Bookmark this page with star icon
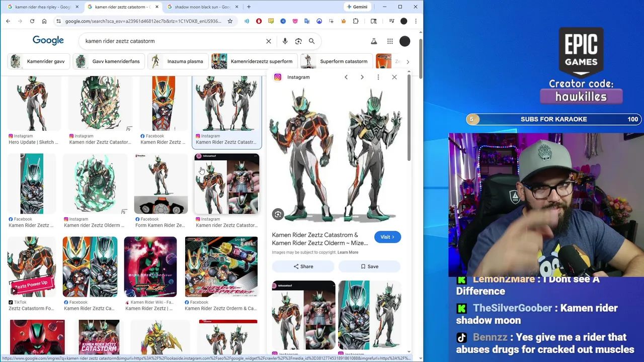This screenshot has width=644, height=362. point(230,21)
